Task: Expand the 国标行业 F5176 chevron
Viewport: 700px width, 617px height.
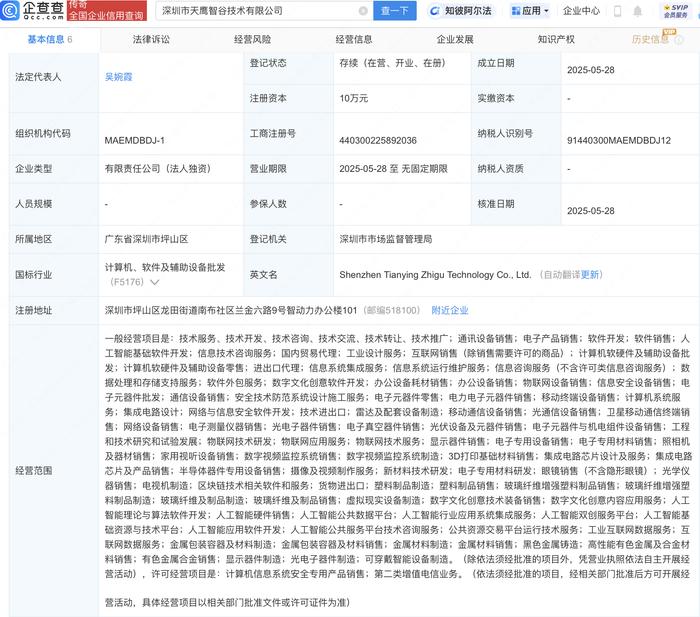Action: click(154, 282)
